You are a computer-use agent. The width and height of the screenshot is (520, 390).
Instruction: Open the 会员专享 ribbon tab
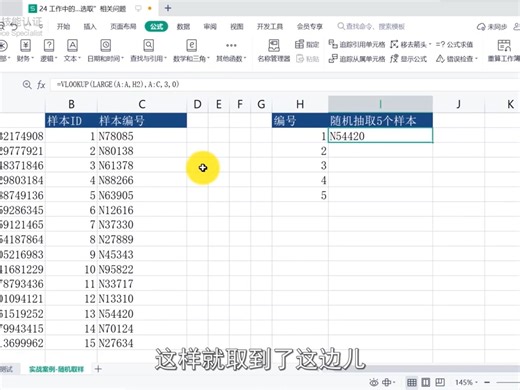[x=310, y=27]
